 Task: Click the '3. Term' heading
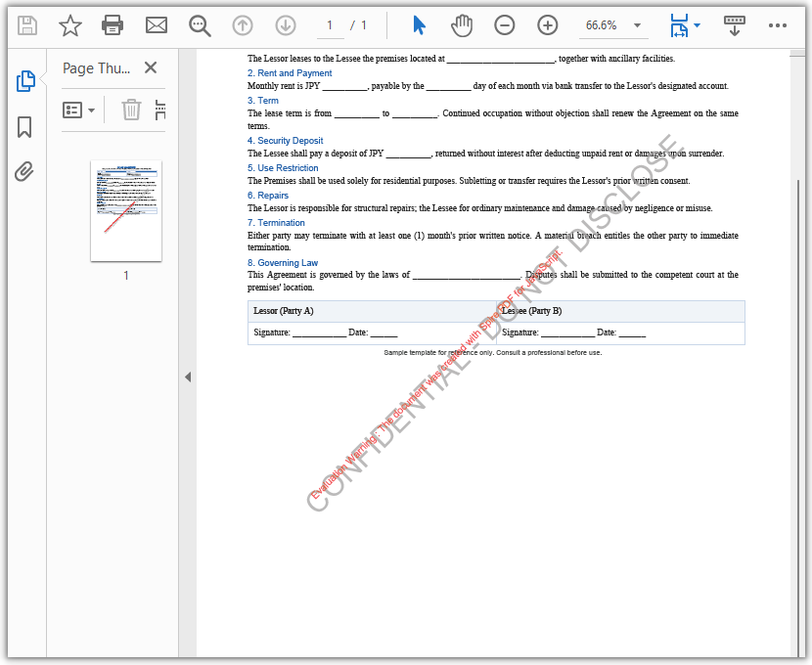coord(262,101)
